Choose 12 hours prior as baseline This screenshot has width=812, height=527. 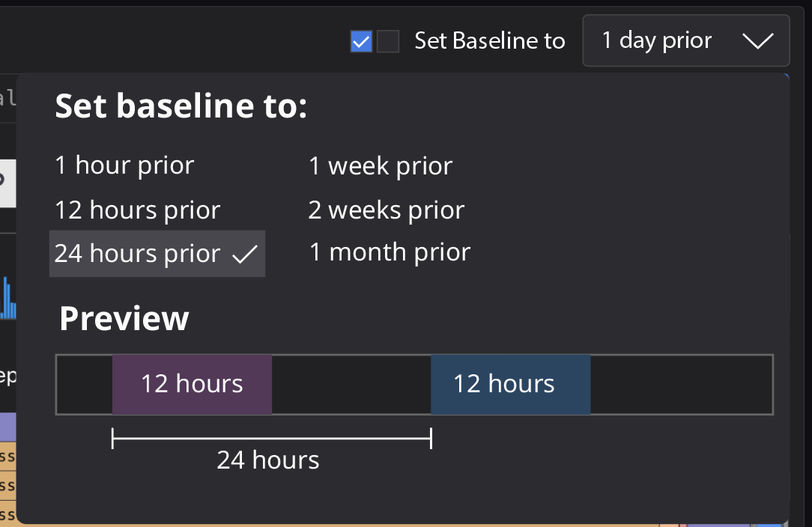137,210
